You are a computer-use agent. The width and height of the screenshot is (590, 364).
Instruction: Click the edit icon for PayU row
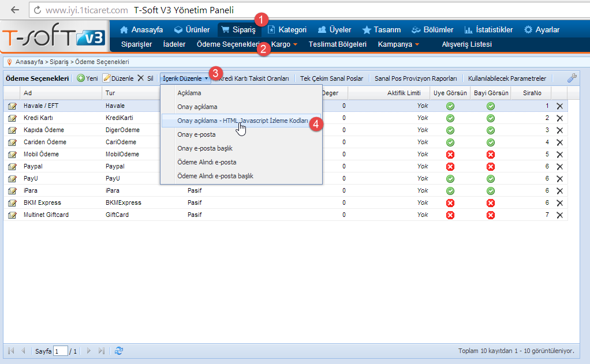click(x=12, y=179)
